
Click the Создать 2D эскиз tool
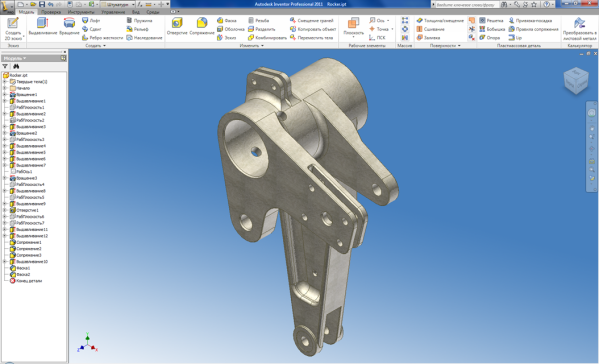13,29
